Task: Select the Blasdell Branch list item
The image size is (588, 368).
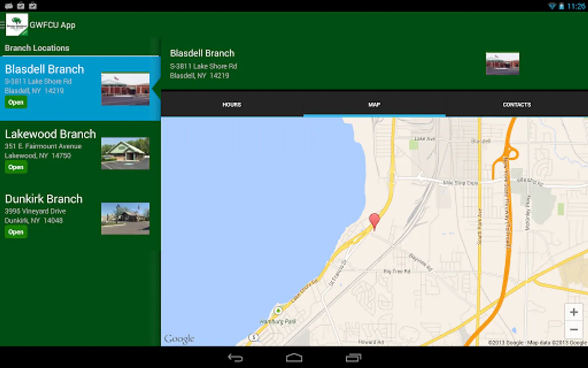Action: [80, 89]
